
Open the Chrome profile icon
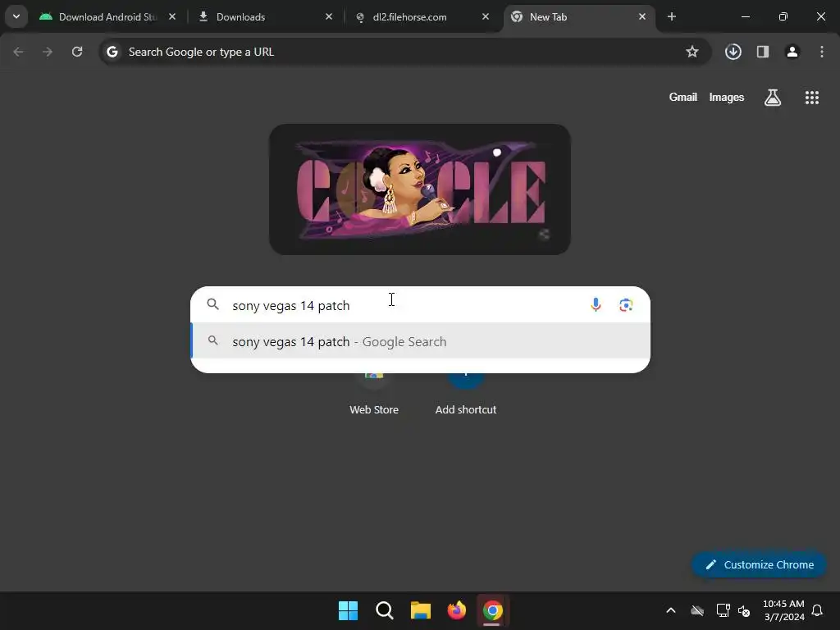[792, 52]
